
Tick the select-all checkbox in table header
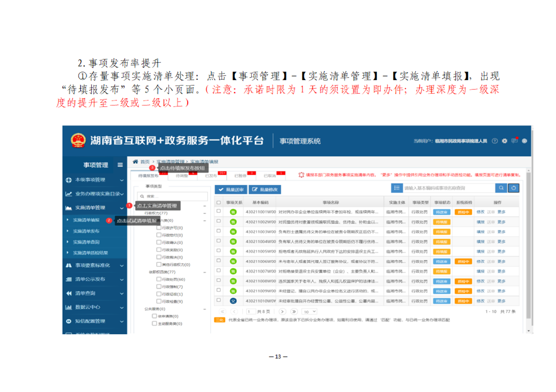pos(219,202)
